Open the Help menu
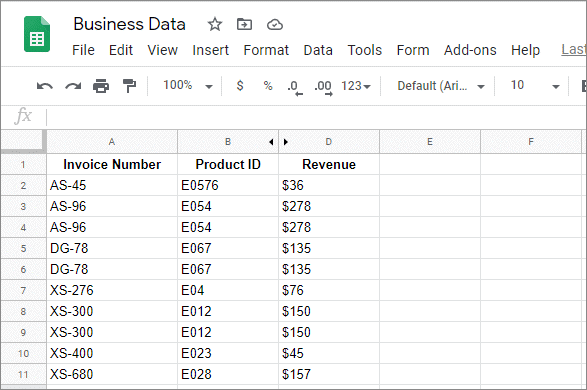The image size is (587, 390). (526, 50)
